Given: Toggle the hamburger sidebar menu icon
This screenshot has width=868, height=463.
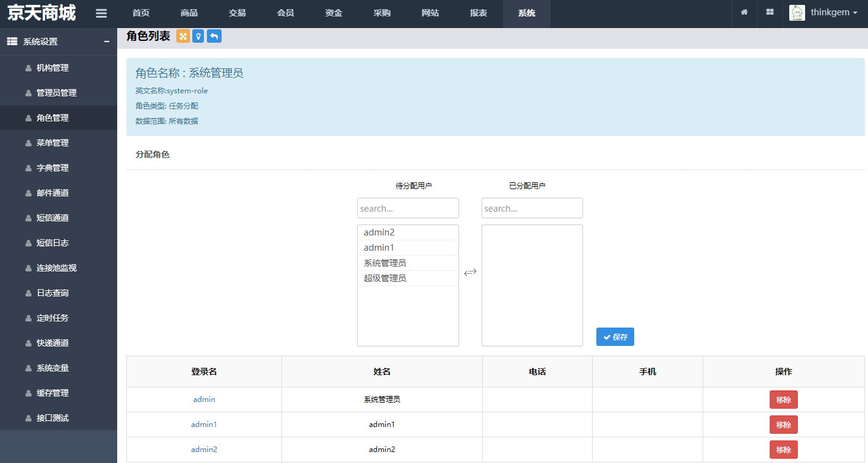Looking at the screenshot, I should tap(101, 13).
